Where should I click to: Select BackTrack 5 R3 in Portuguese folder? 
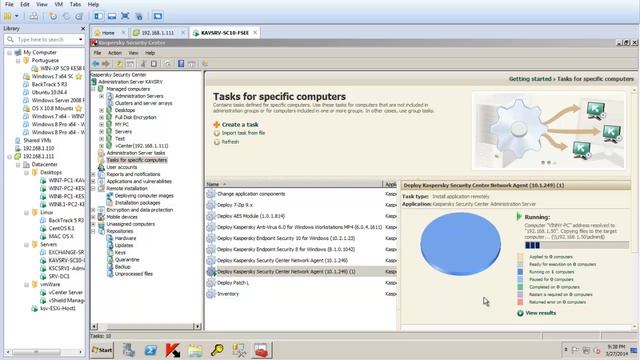coord(49,84)
